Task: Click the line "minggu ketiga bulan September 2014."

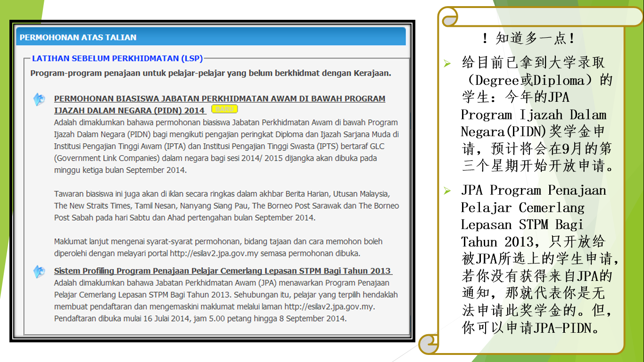Action: [x=120, y=170]
